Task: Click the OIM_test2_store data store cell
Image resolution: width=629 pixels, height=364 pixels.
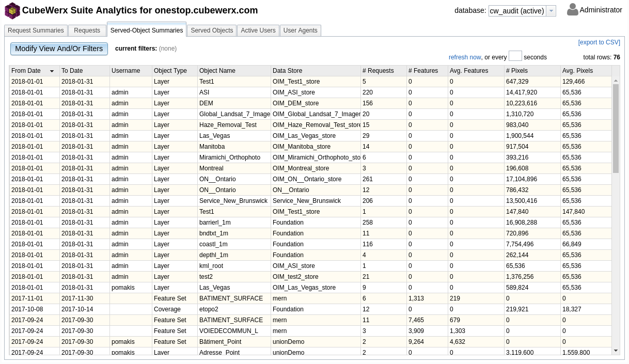Action: tap(316, 277)
